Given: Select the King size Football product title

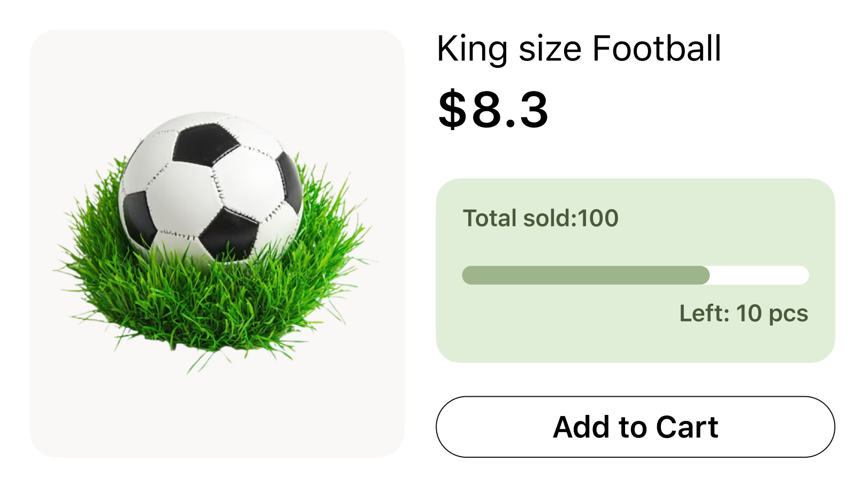Looking at the screenshot, I should click(578, 49).
